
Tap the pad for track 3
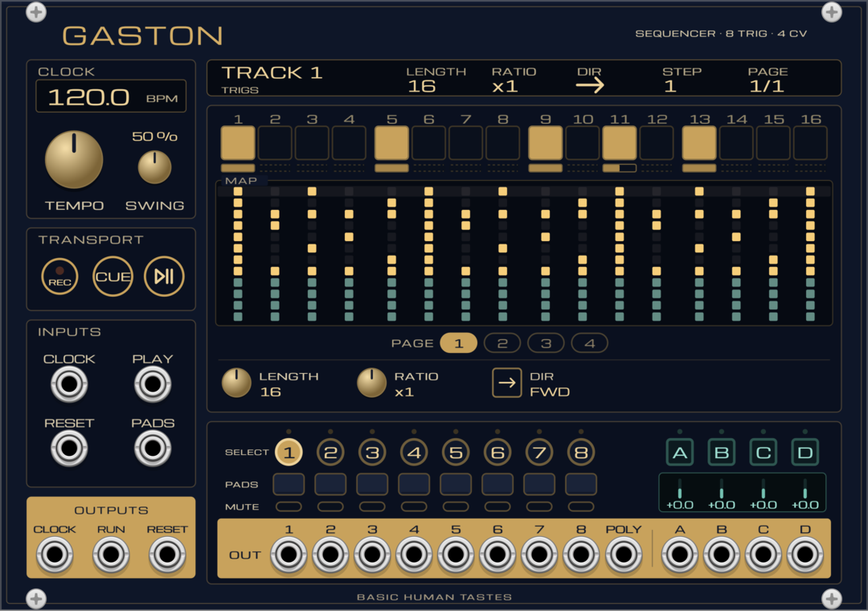[x=372, y=484]
